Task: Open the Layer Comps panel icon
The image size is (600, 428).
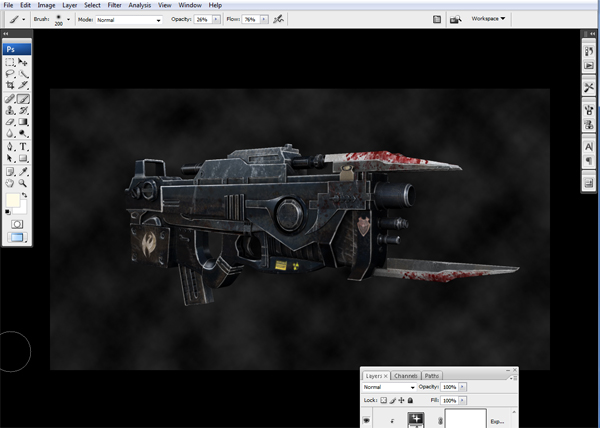Action: pyautogui.click(x=589, y=184)
